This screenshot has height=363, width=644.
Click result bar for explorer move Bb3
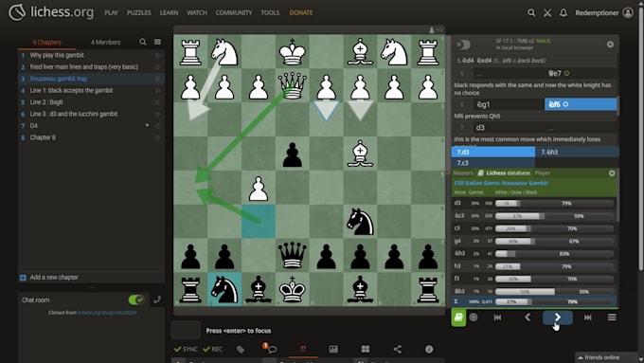[x=554, y=292]
